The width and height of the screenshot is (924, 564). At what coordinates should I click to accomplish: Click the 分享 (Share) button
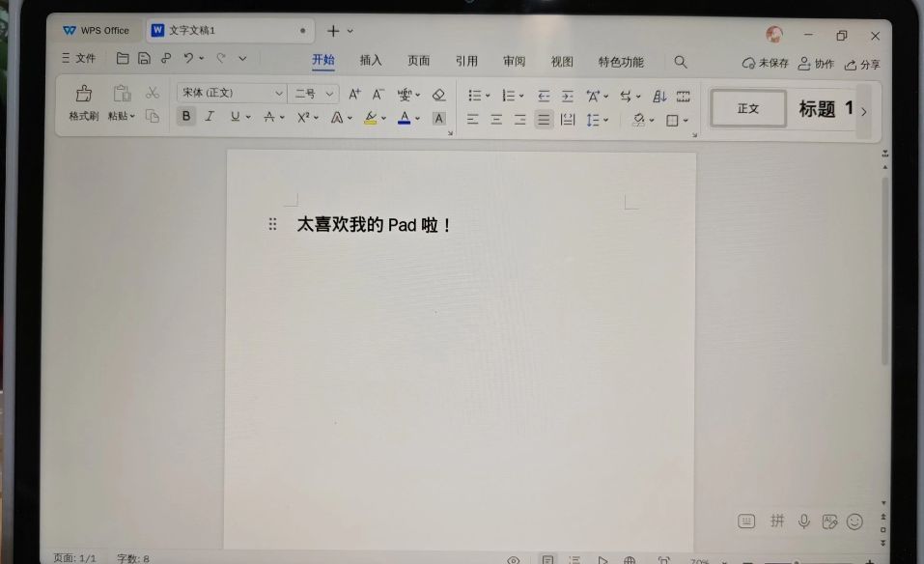point(862,64)
